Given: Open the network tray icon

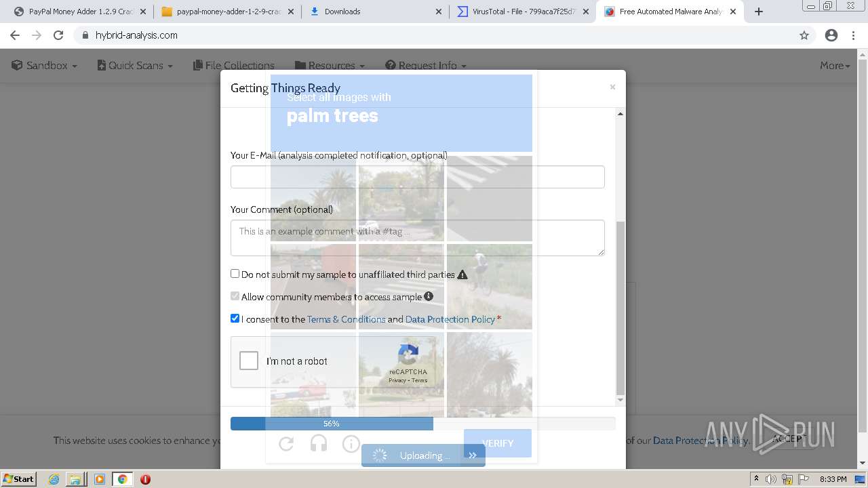Looking at the screenshot, I should [787, 479].
